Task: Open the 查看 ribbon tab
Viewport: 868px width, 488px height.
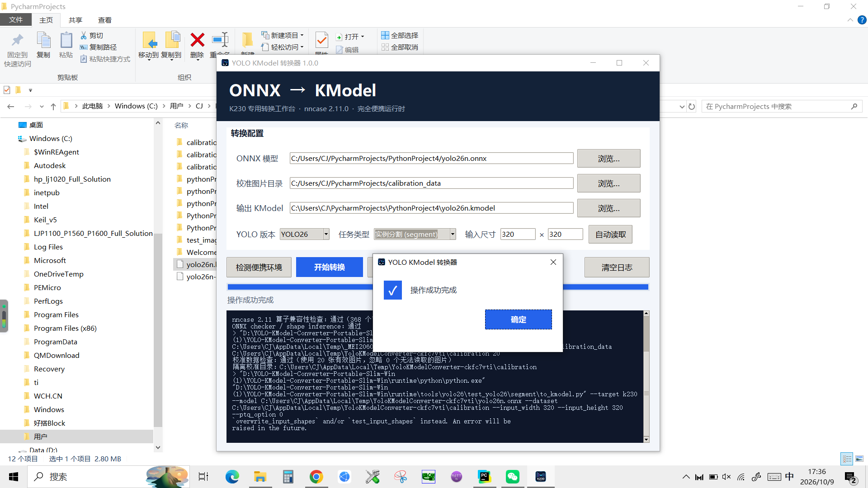Action: pyautogui.click(x=105, y=20)
